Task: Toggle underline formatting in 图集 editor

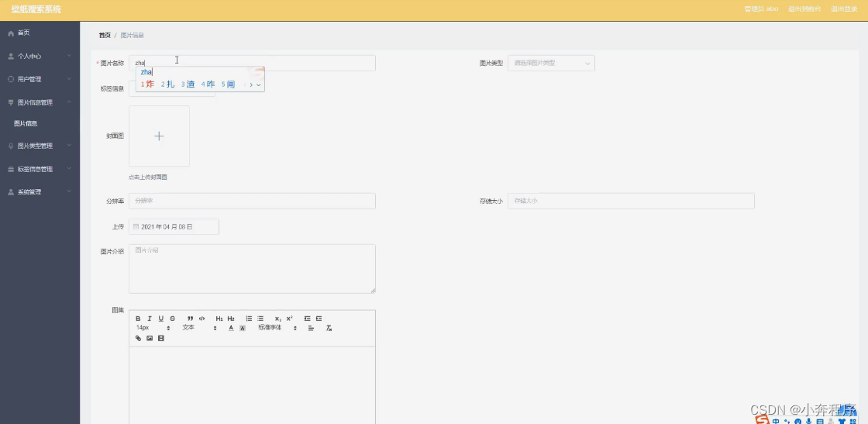Action: point(161,319)
